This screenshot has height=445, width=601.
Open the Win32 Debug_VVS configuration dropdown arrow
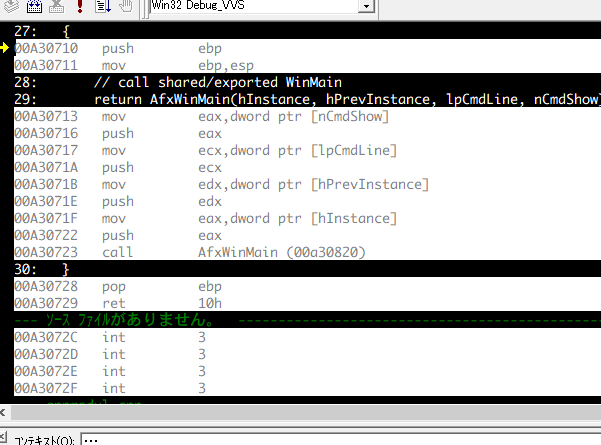coord(366,6)
